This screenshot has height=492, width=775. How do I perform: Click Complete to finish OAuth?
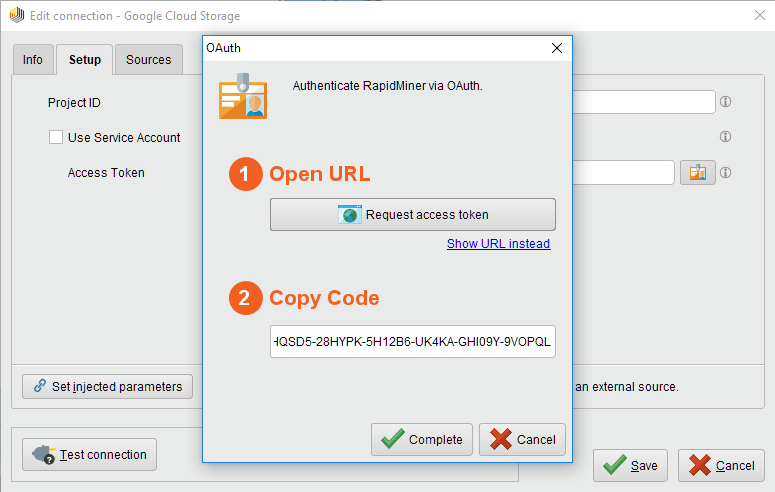(422, 439)
